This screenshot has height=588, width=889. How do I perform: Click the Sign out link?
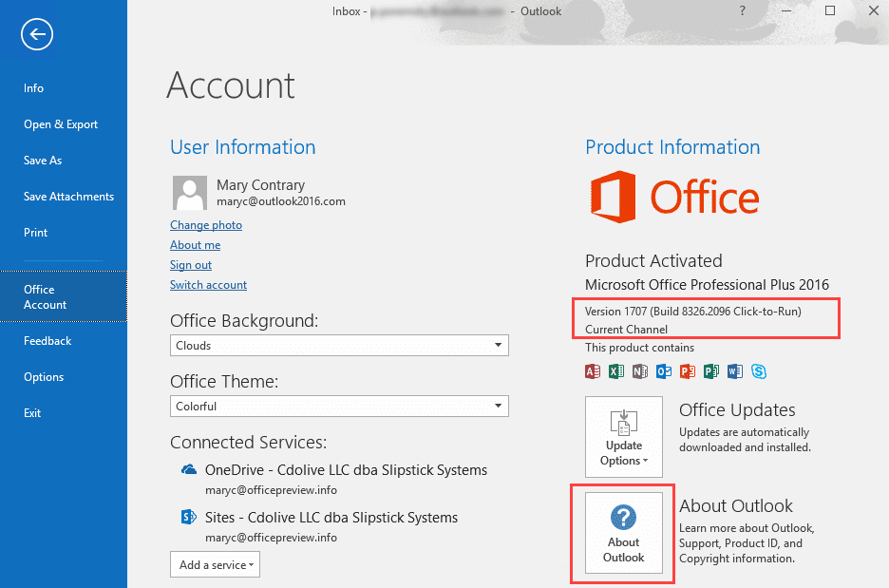click(191, 265)
